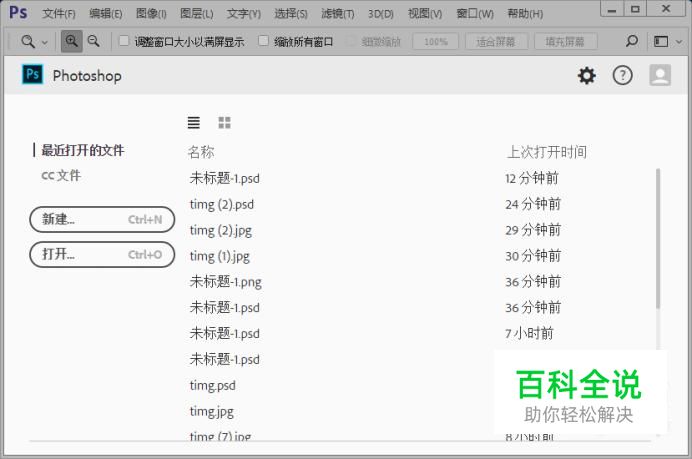Open the zoom tool preset picker
The height and width of the screenshot is (459, 692).
[x=34, y=42]
